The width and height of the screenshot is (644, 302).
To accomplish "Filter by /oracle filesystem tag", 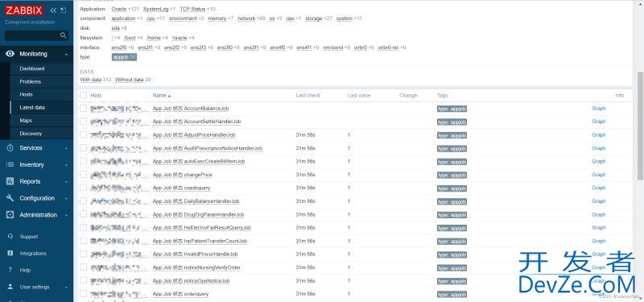I will coord(180,38).
